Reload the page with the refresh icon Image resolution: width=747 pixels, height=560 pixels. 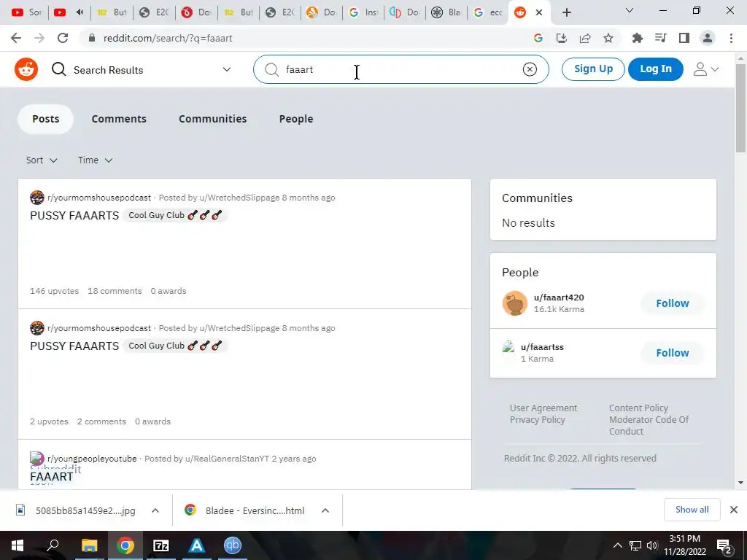coord(63,38)
